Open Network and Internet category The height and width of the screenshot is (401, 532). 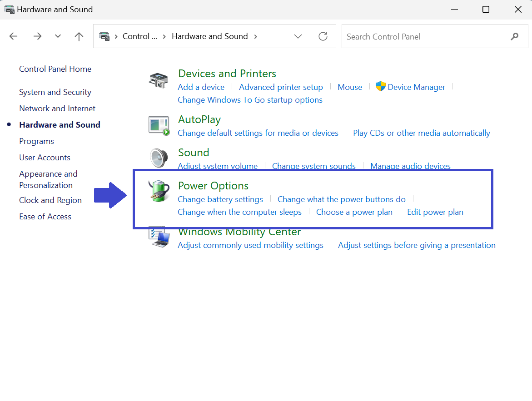[57, 109]
